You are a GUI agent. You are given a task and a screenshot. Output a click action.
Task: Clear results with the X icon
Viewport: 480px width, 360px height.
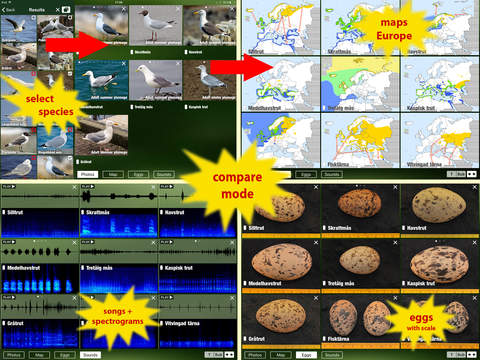[x=57, y=10]
